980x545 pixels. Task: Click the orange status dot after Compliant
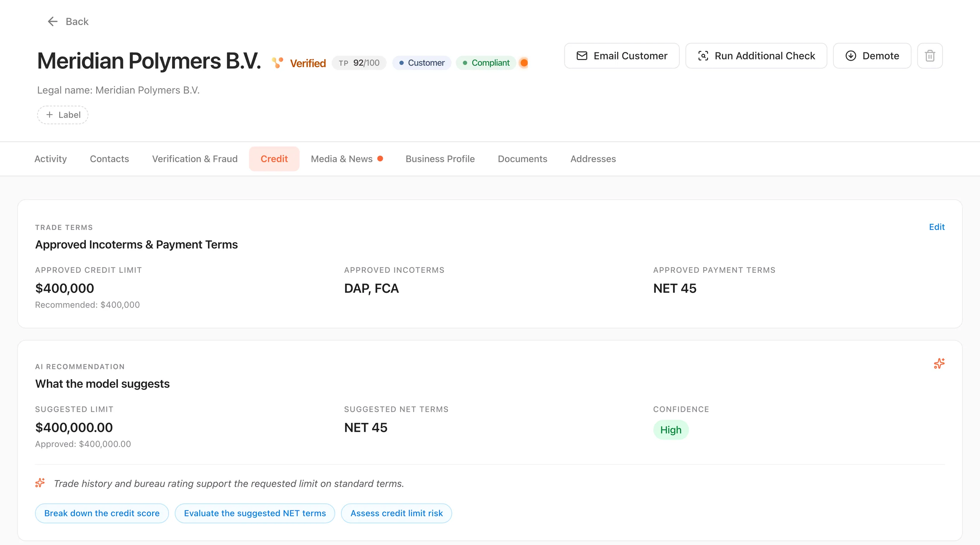click(x=524, y=63)
